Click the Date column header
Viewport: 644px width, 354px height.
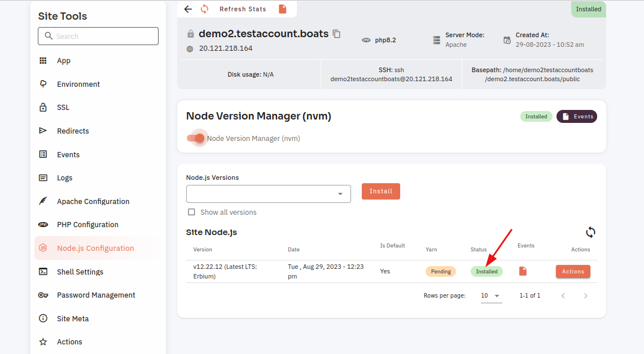pyautogui.click(x=293, y=249)
